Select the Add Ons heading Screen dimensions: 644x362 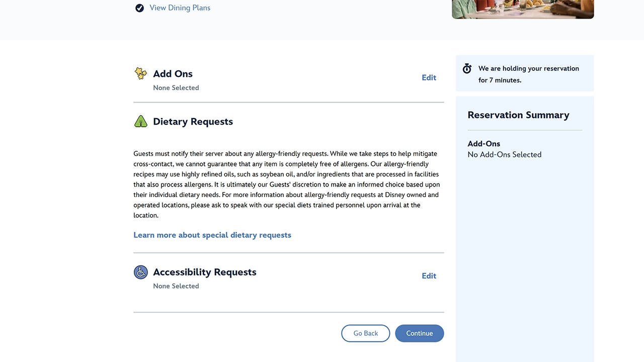click(173, 74)
